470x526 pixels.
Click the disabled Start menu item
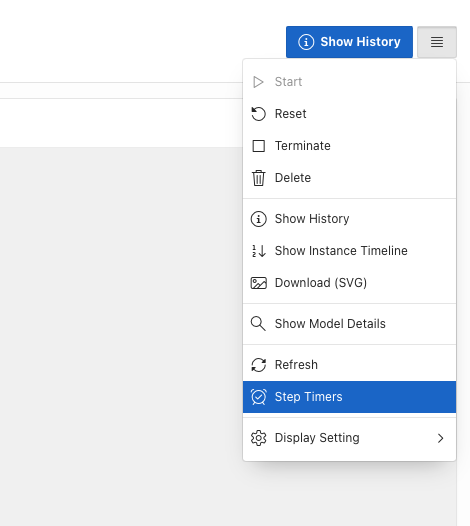(349, 82)
